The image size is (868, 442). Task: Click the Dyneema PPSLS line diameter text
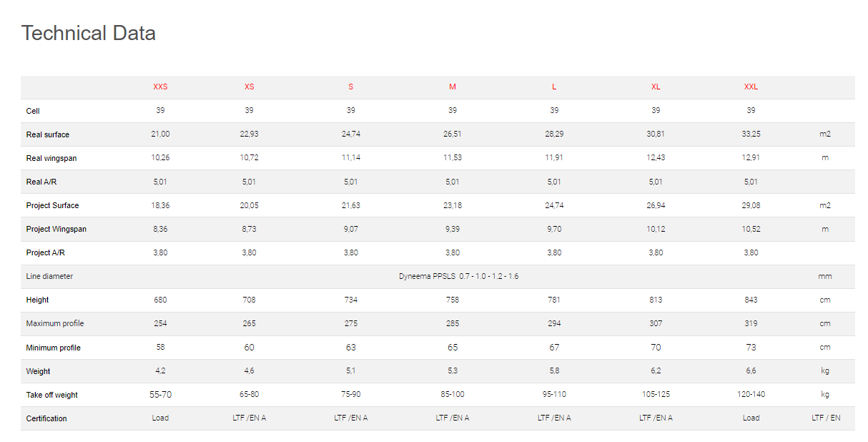458,276
